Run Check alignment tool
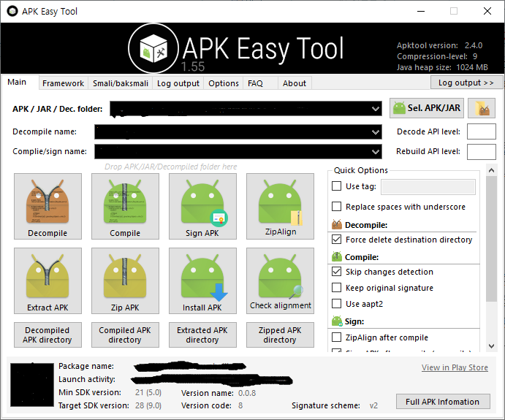 [x=280, y=280]
